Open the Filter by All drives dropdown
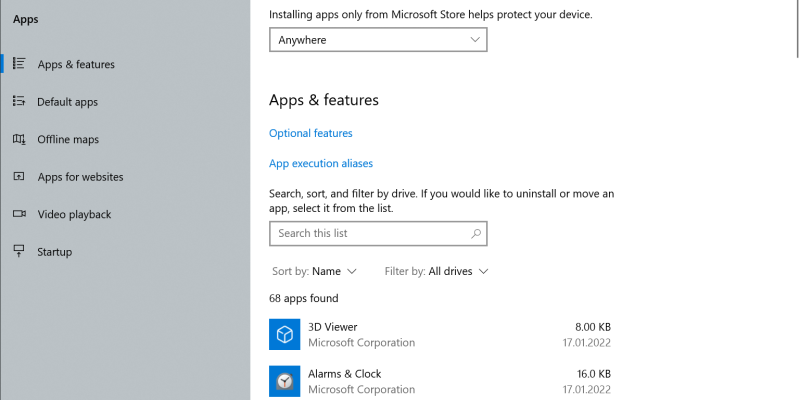The height and width of the screenshot is (400, 800). pyautogui.click(x=436, y=271)
